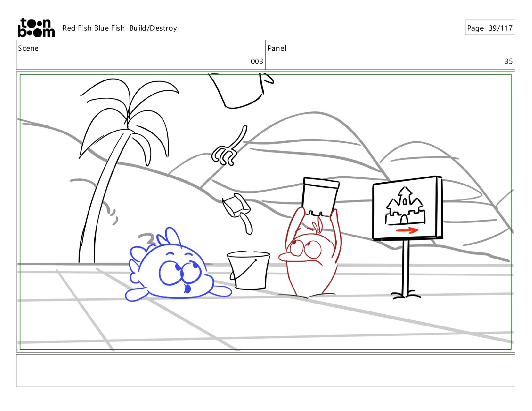
Task: Click the Toon Boom logo
Action: pos(36,28)
